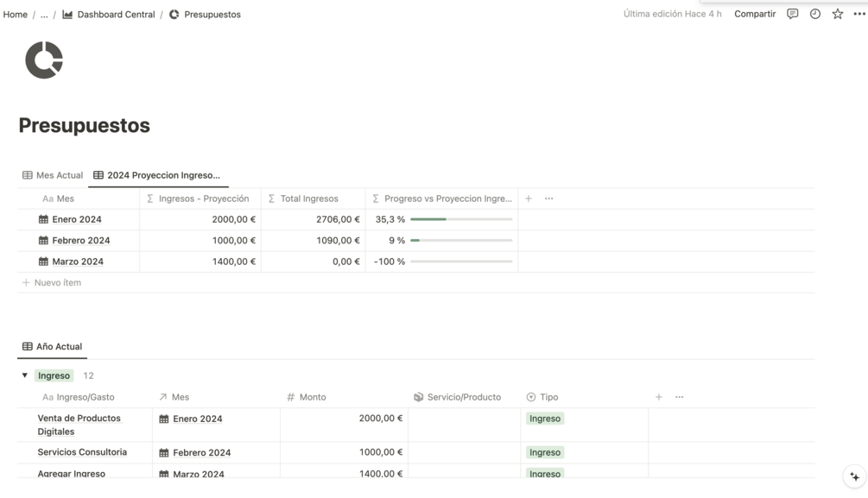Expand the collapsed breadcrumb ellipsis

pyautogui.click(x=44, y=15)
